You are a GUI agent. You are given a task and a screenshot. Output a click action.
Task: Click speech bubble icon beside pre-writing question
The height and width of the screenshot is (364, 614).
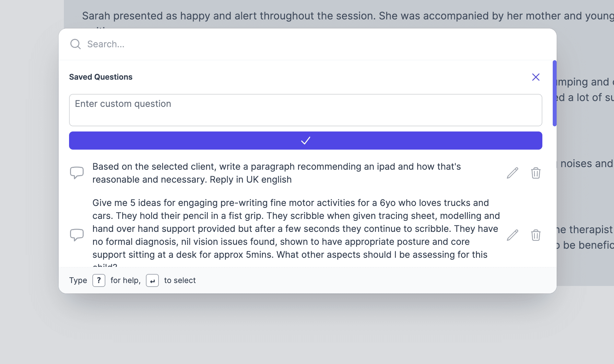[x=77, y=235]
